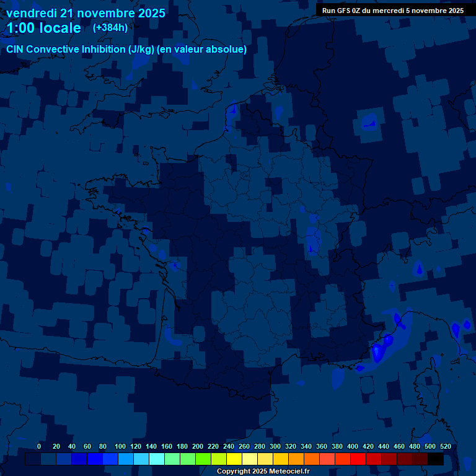This screenshot has width=476, height=476.
Task: Click the legend number '260'
Action: click(244, 446)
